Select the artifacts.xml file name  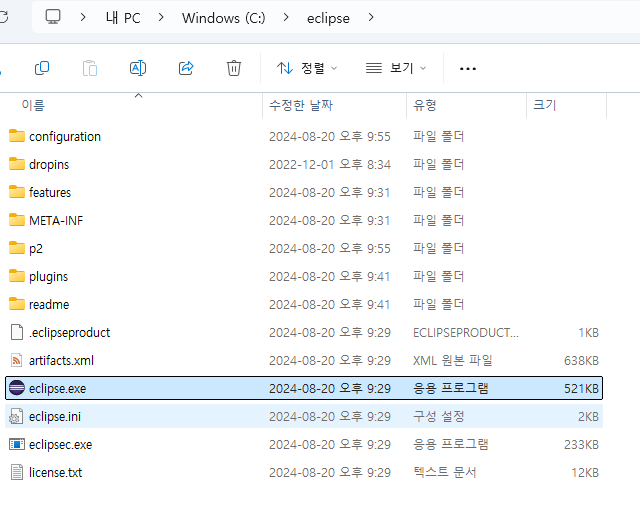tap(61, 360)
